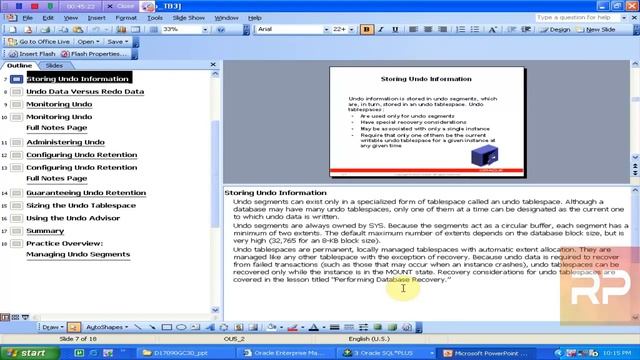Click the Flash Properties button

click(94, 54)
